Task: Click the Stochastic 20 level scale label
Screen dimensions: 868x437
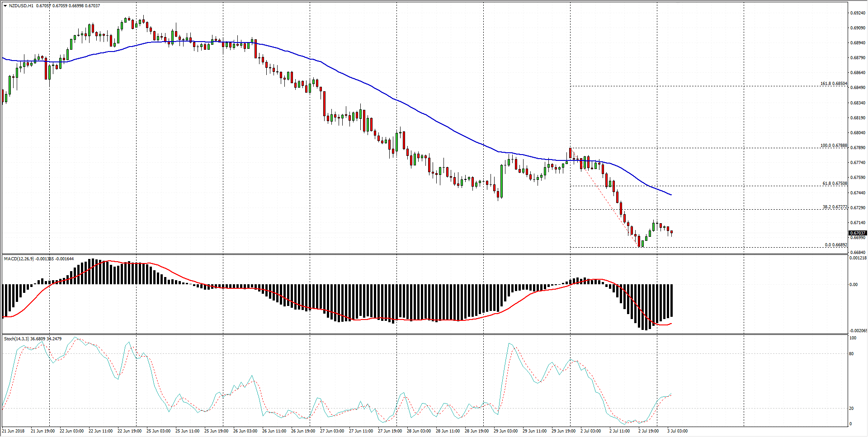Action: 852,409
